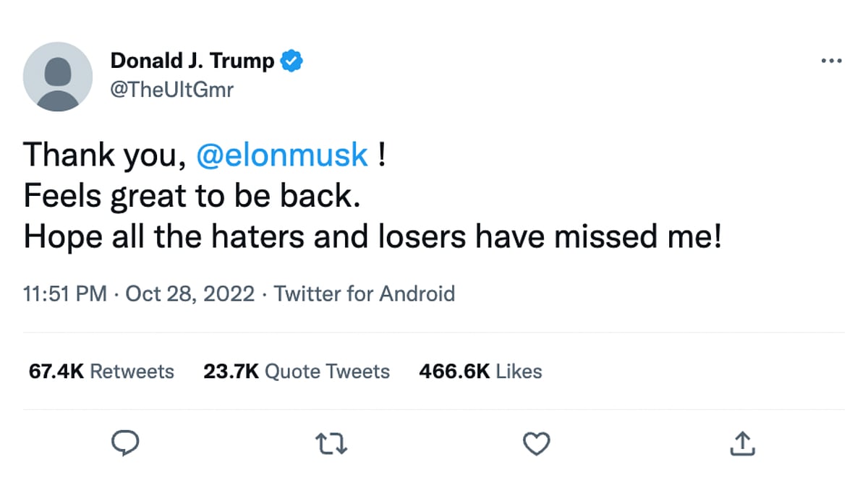Click the 11:51 PM time
This screenshot has height=488, width=868.
tap(65, 294)
